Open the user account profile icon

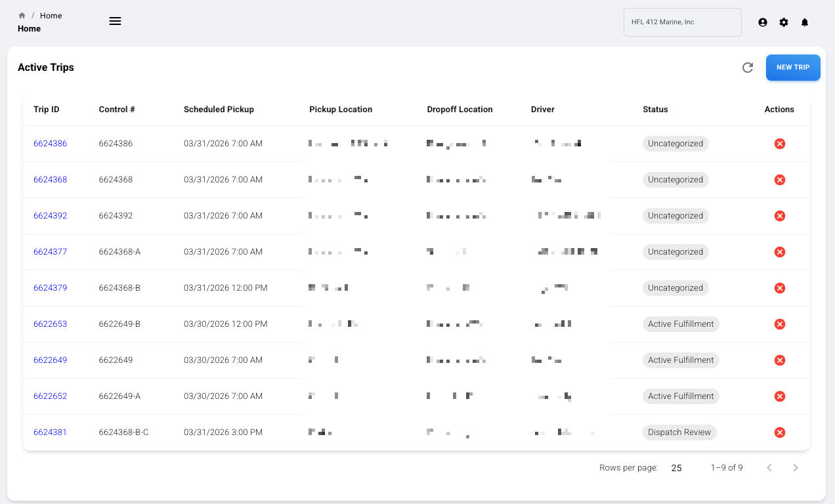(x=762, y=22)
